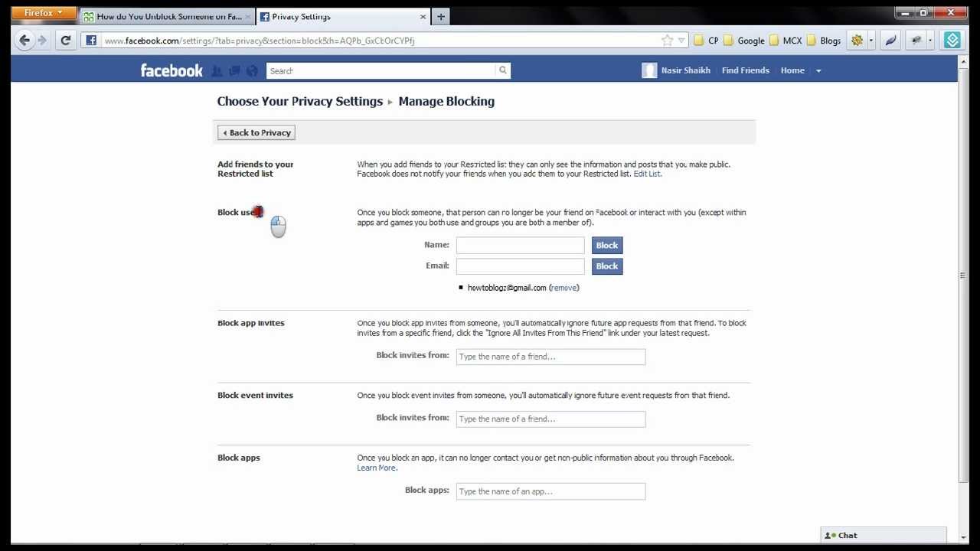
Task: Open a new browser tab with the plus button
Action: coord(440,16)
